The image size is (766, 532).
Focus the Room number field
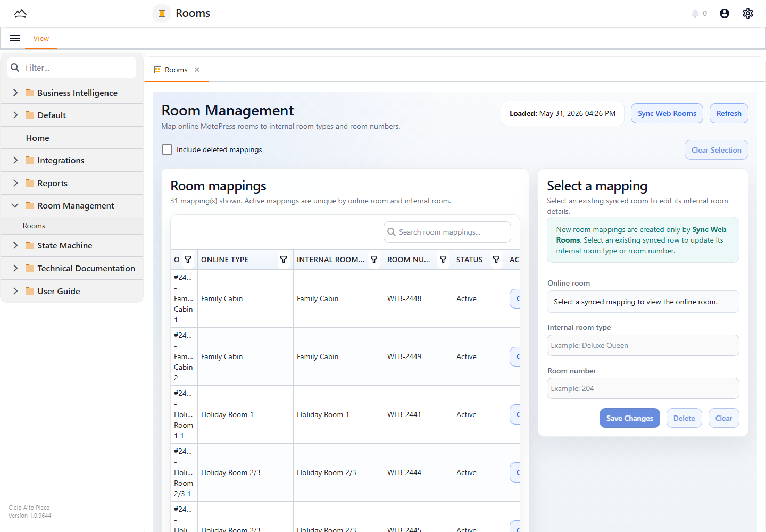[x=643, y=388]
